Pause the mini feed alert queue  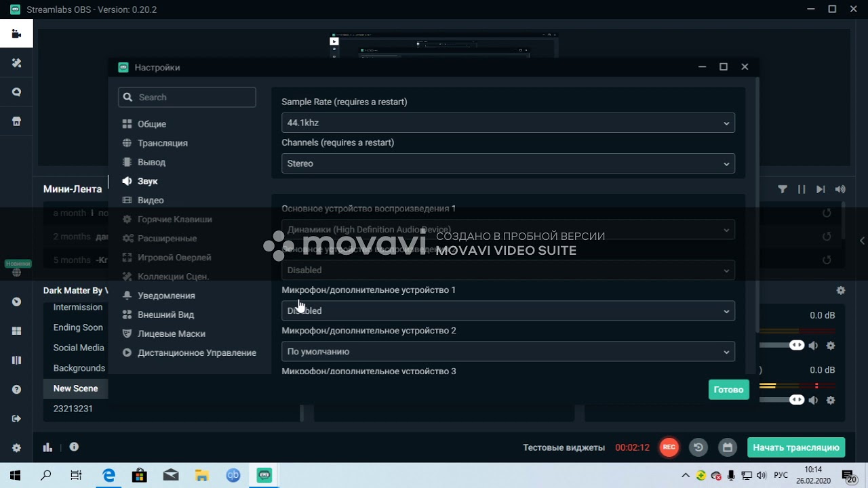[x=802, y=189]
